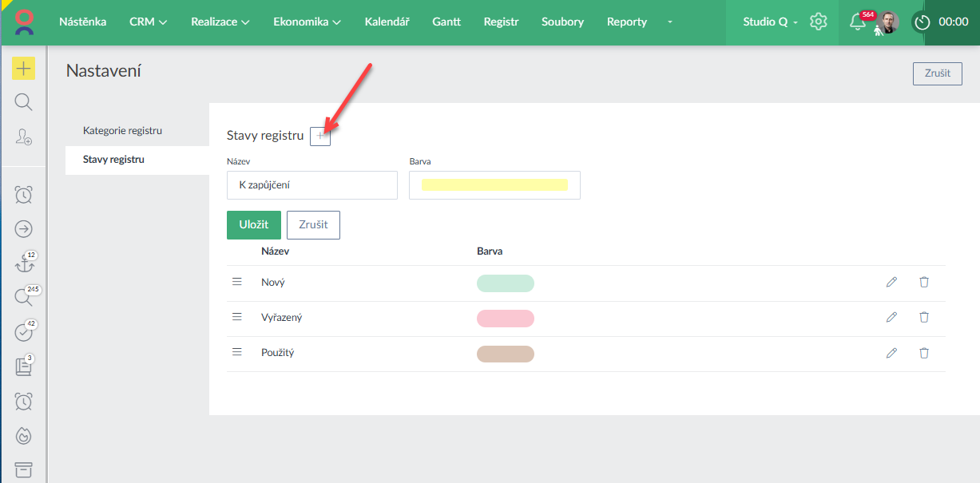Click the timer stopwatch icon showing 00:00
Viewport: 980px width, 483px height.
[x=922, y=22]
